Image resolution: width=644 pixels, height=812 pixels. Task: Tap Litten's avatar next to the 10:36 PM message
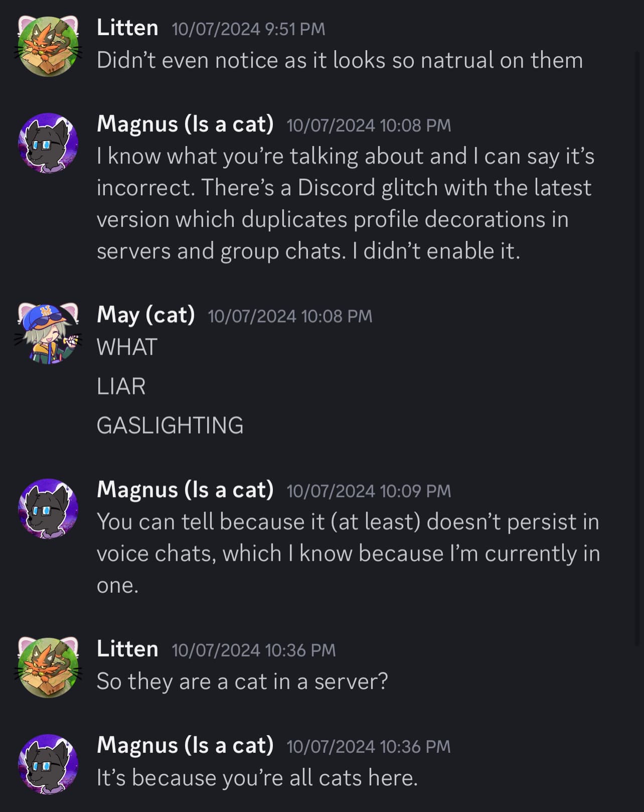click(x=48, y=667)
